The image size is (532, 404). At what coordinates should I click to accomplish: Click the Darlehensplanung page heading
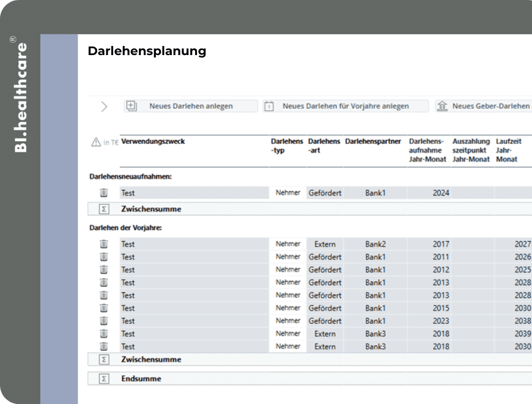pyautogui.click(x=147, y=51)
